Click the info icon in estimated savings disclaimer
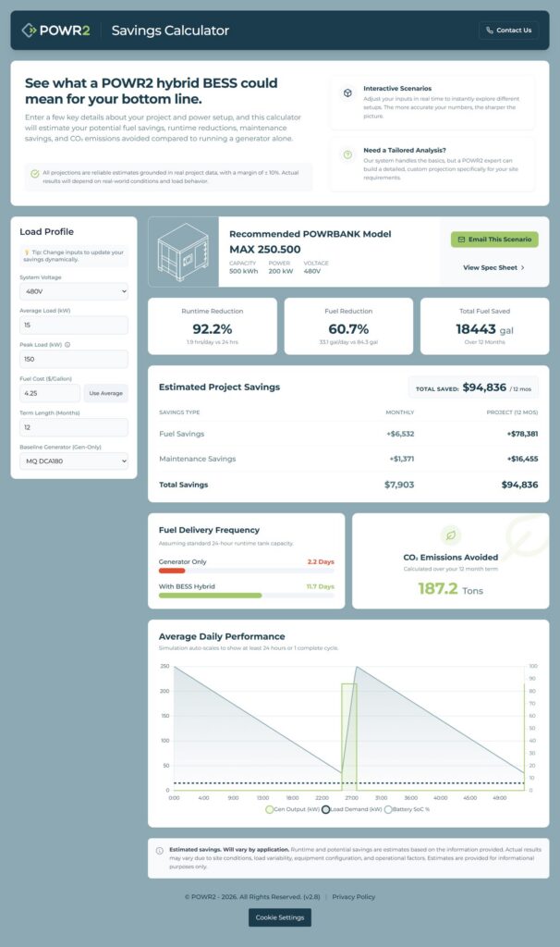Screen dimensions: 560x947 (x=159, y=851)
